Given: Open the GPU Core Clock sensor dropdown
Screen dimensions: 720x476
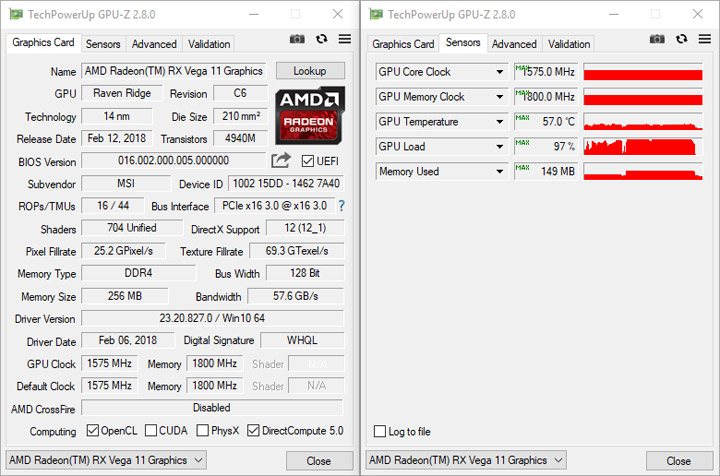Looking at the screenshot, I should click(x=500, y=72).
